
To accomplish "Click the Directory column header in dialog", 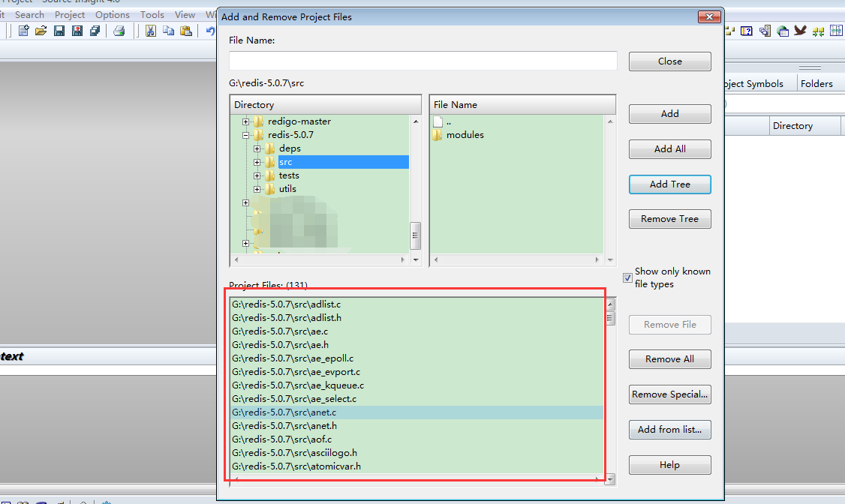I will 326,104.
